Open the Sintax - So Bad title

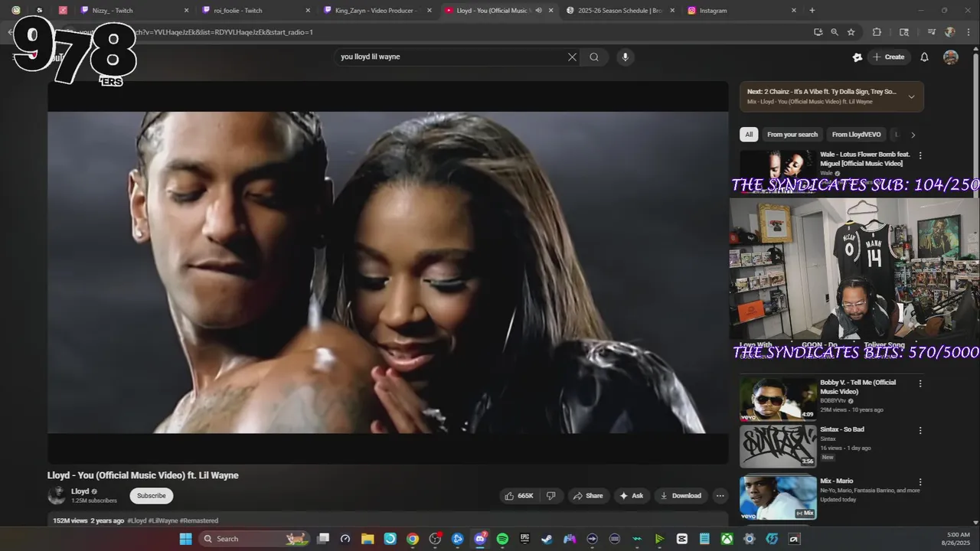pos(842,429)
